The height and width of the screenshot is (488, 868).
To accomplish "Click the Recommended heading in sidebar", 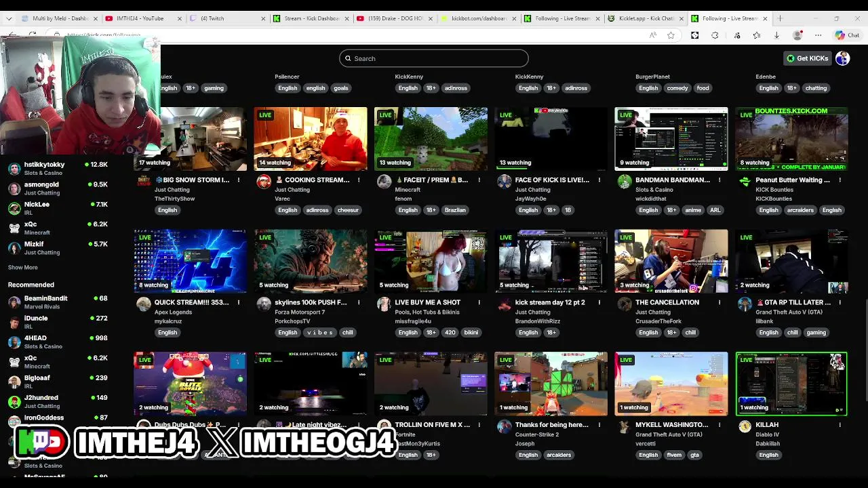I will click(x=31, y=285).
